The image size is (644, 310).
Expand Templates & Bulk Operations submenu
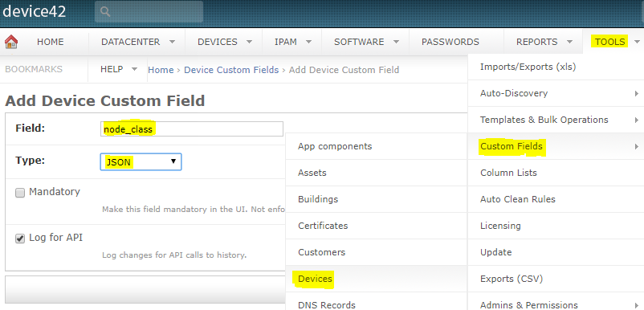coord(556,120)
